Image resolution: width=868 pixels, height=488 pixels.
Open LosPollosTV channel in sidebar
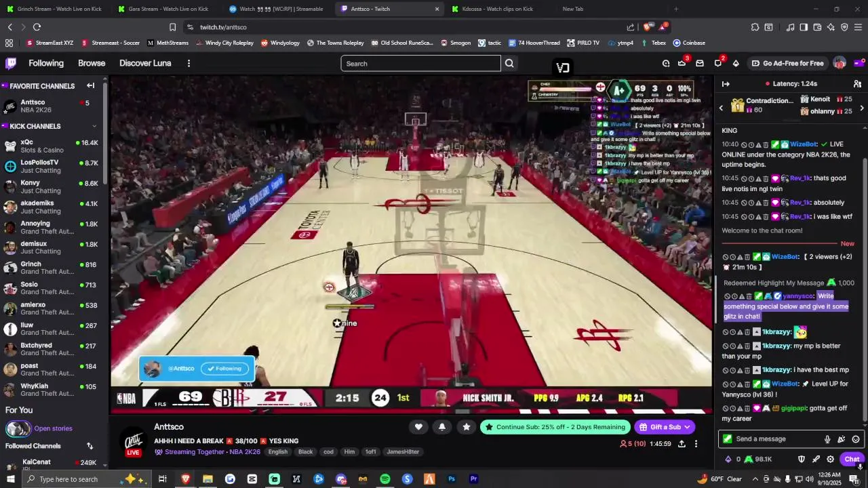53,167
